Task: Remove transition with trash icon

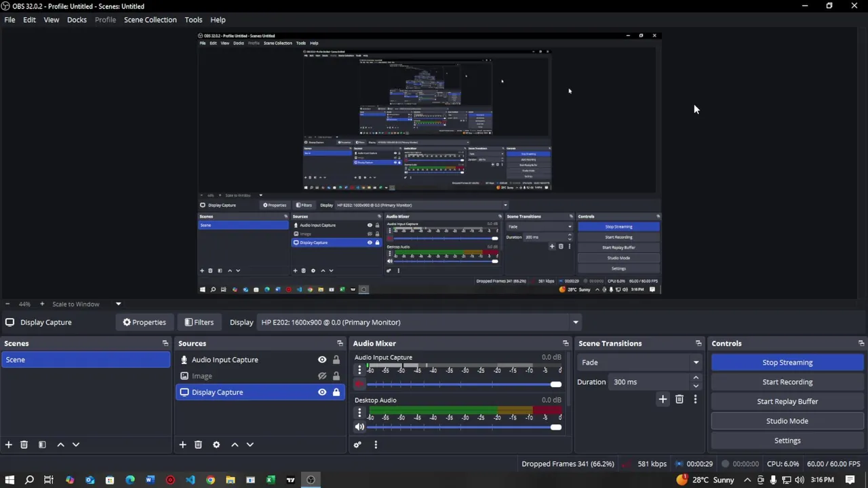Action: tap(679, 399)
